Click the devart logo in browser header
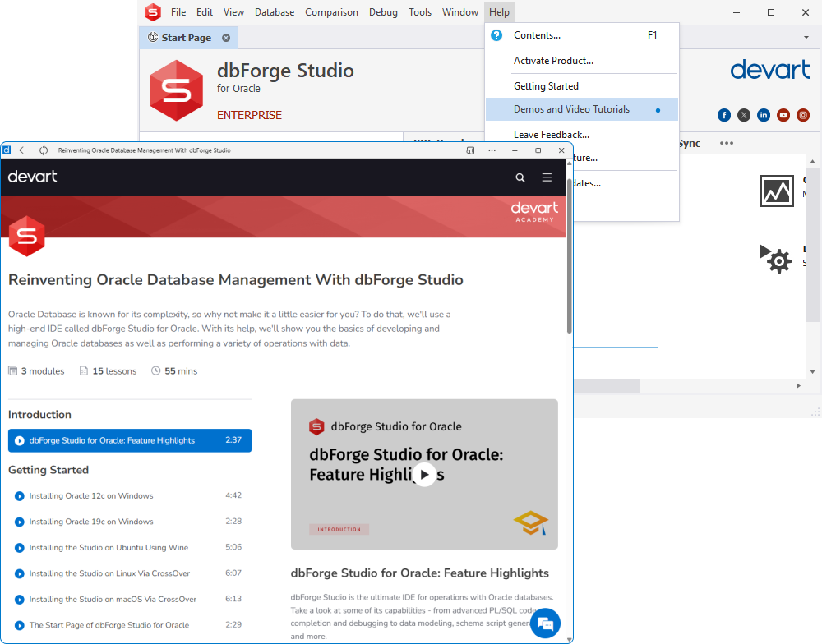The image size is (822, 644). point(33,177)
